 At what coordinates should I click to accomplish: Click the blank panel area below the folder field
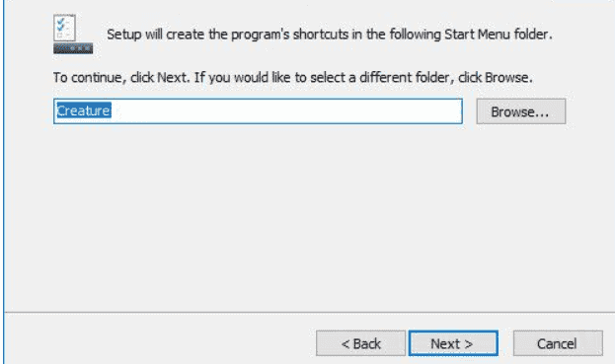click(x=309, y=217)
